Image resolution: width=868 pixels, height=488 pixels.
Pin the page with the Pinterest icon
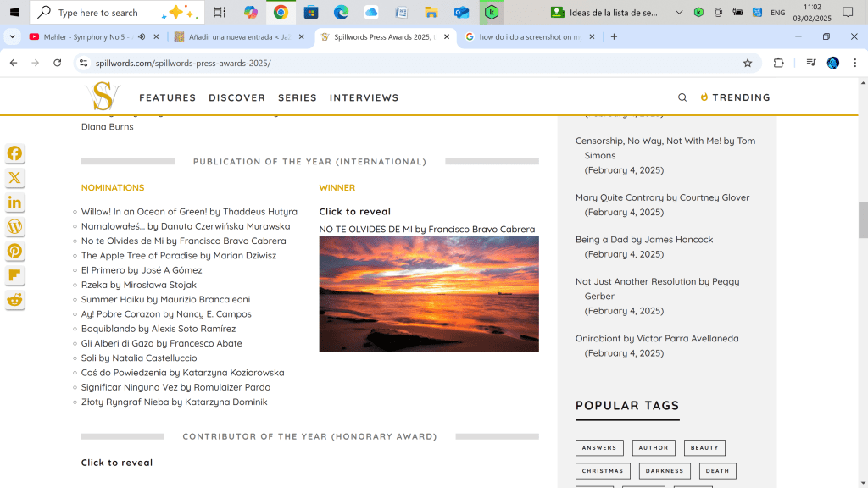(14, 252)
